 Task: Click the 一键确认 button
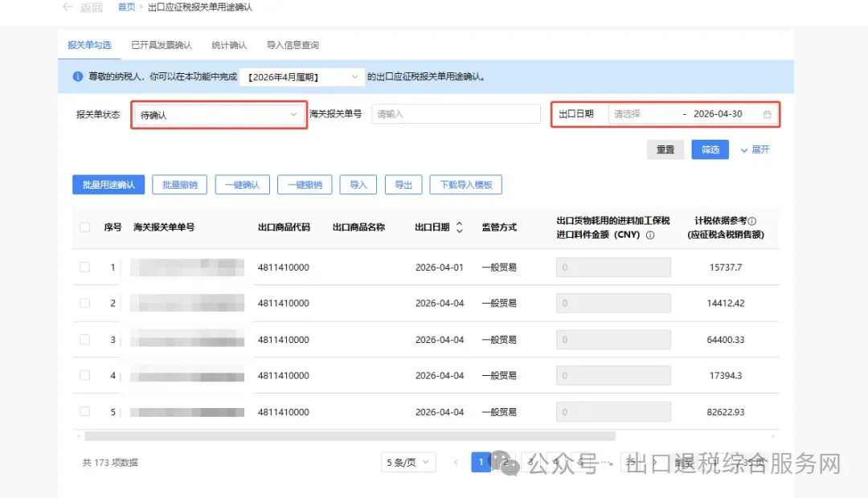click(x=243, y=185)
